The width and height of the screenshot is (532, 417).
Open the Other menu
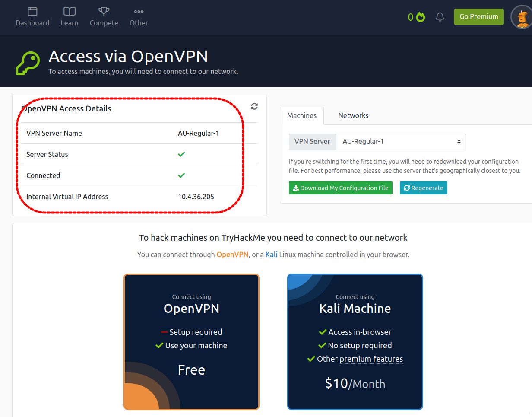pos(139,17)
